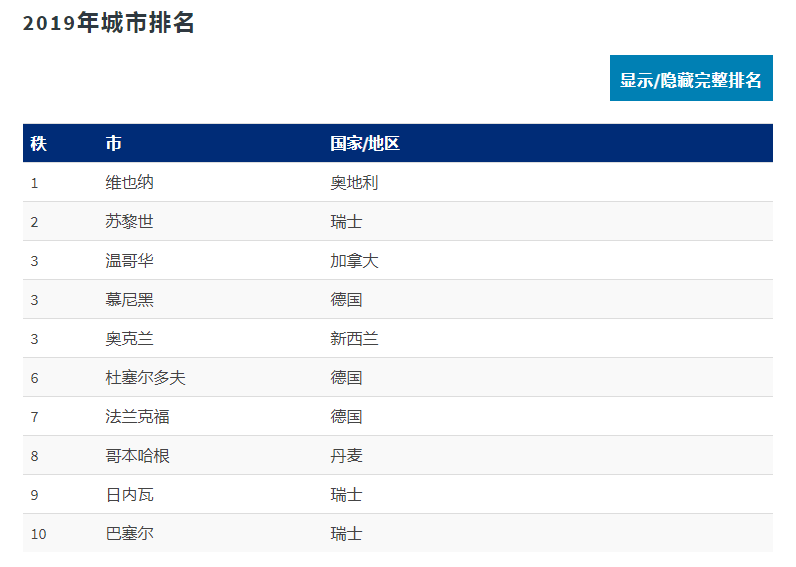Select country cell 加拿大

[x=354, y=260]
